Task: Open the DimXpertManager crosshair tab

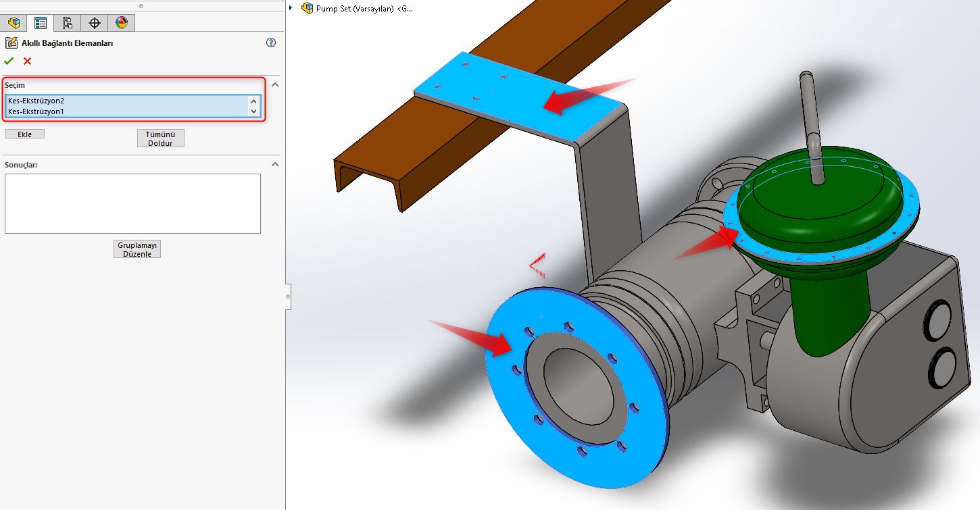Action: point(95,22)
